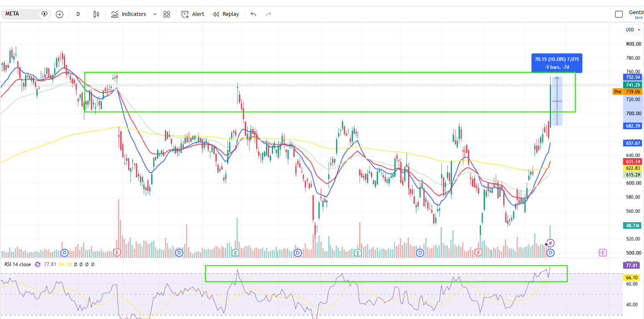Select the 70.15 (10.28%) measurement label

(557, 63)
